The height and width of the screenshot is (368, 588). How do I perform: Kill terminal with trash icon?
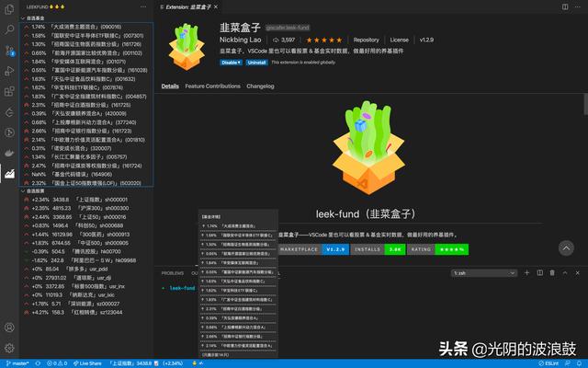pyautogui.click(x=552, y=272)
